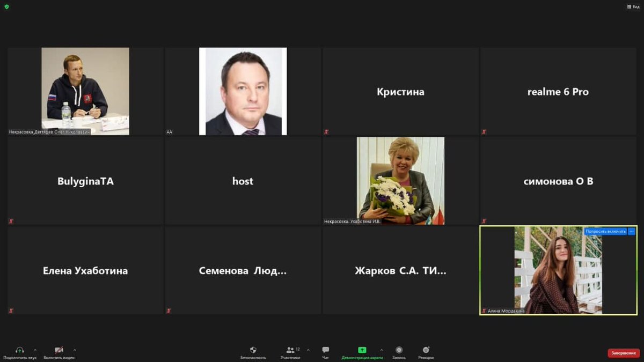
Task: Click the AA name label
Action: pos(170,131)
